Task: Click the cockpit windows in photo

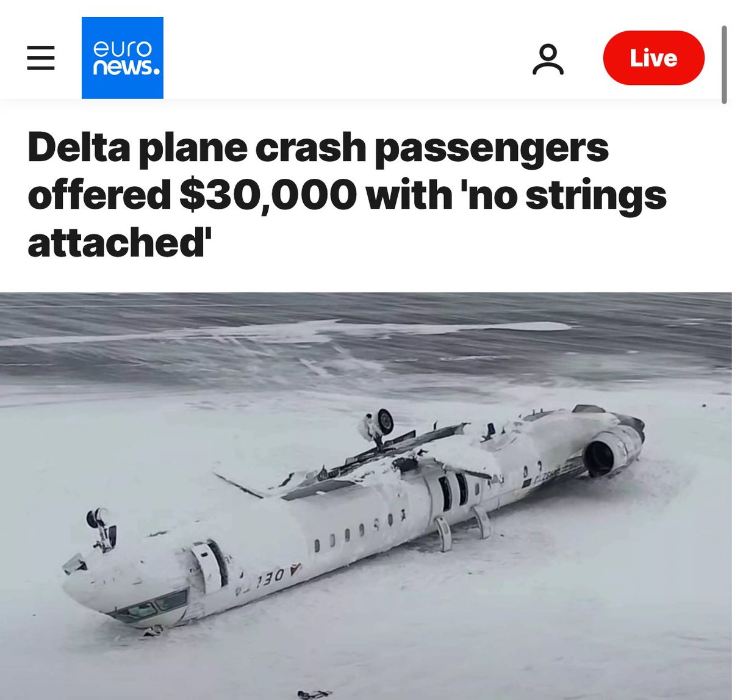Action: [148, 607]
